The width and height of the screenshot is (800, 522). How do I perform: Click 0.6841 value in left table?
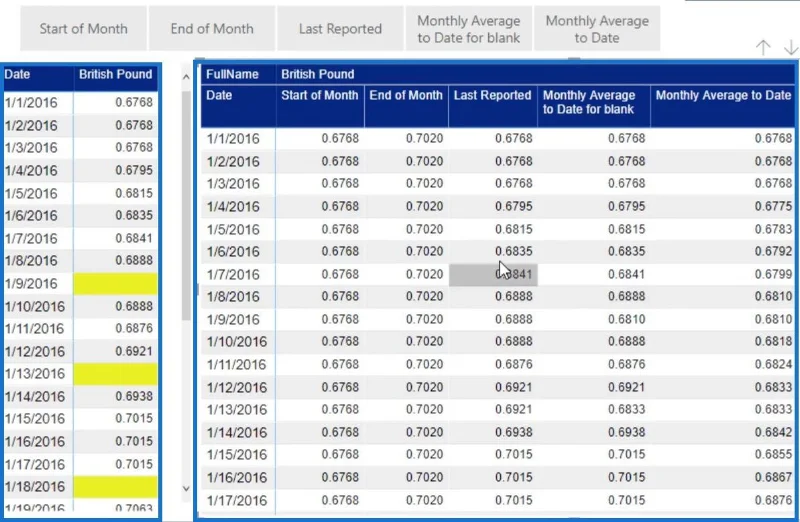(134, 238)
